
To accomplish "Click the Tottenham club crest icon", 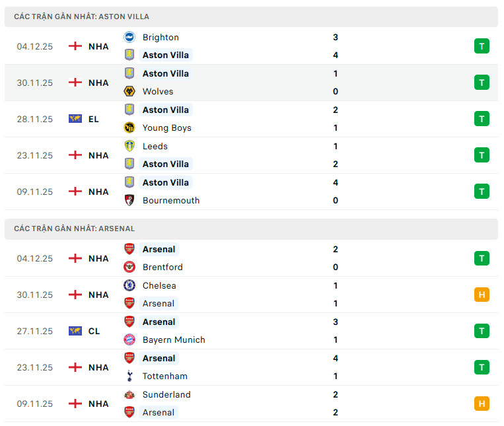I will [129, 376].
